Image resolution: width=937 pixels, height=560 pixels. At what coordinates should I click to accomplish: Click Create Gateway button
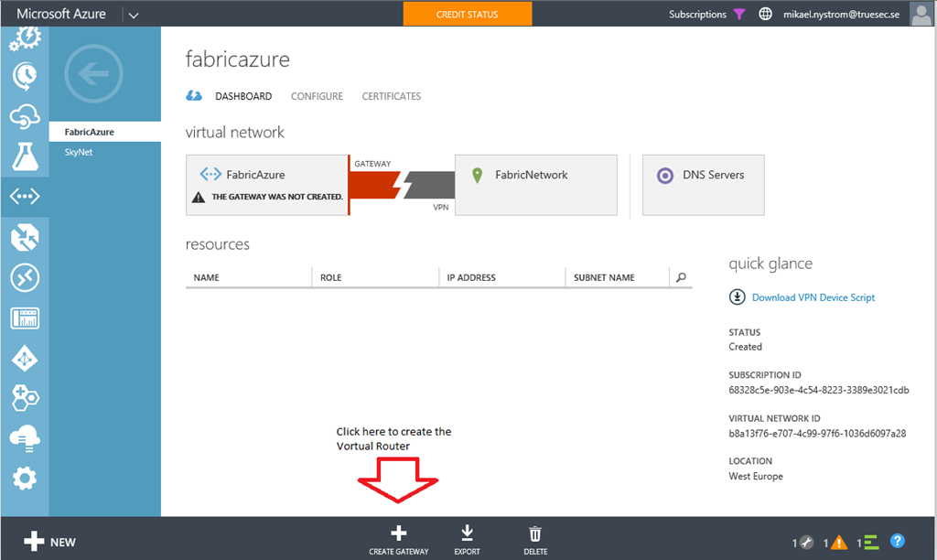[x=399, y=539]
